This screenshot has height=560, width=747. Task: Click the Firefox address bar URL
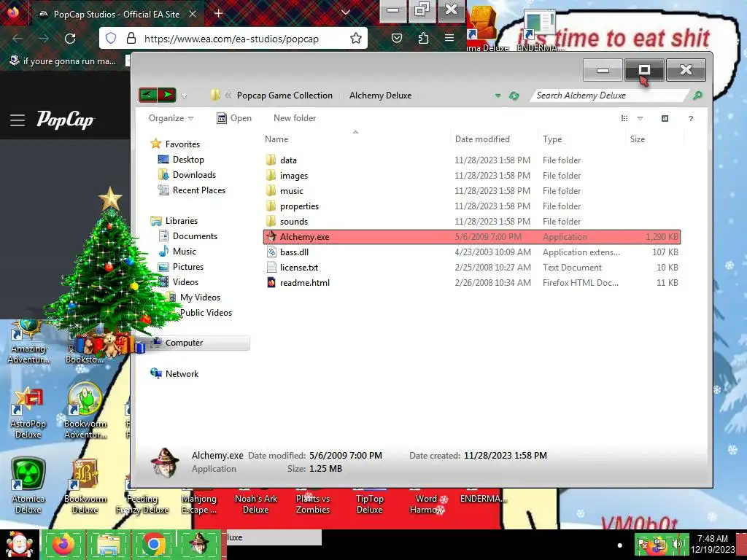click(231, 39)
